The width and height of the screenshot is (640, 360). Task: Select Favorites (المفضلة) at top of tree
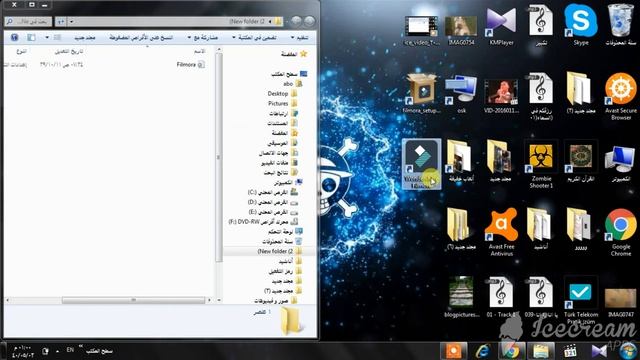(x=294, y=54)
